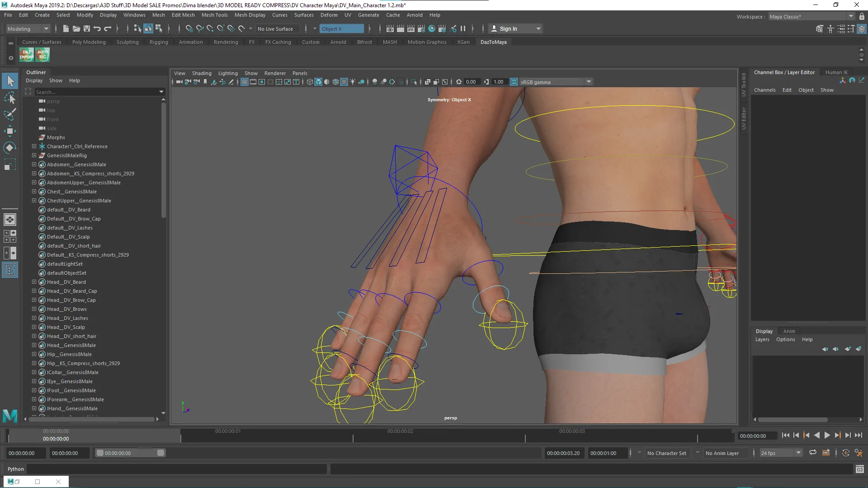Select the Render Current Frame icon
This screenshot has height=488, width=868.
point(401,28)
